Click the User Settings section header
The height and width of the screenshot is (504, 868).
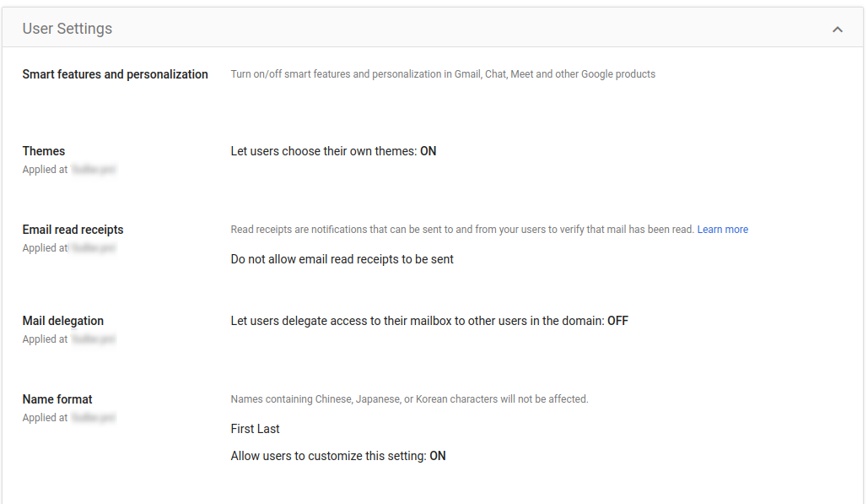tap(67, 28)
